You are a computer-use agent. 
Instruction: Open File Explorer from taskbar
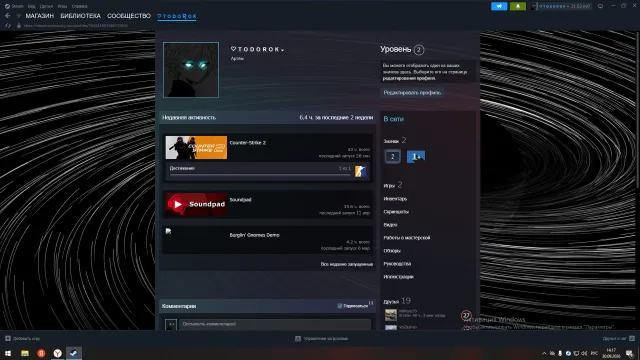[x=25, y=353]
